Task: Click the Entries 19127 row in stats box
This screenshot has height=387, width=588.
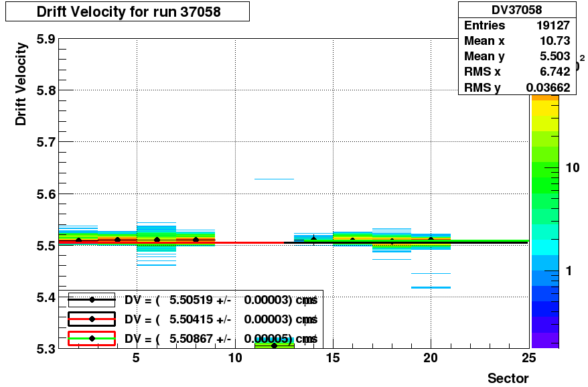Action: click(517, 25)
